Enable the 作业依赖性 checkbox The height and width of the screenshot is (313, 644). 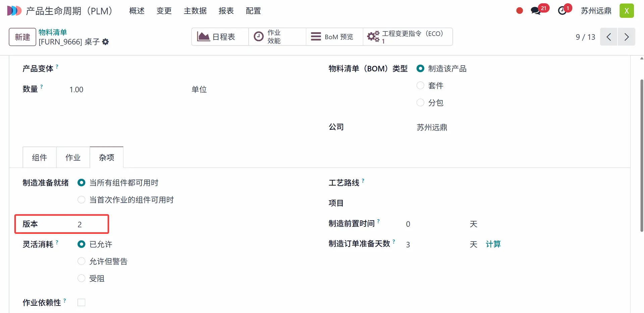[x=81, y=303]
